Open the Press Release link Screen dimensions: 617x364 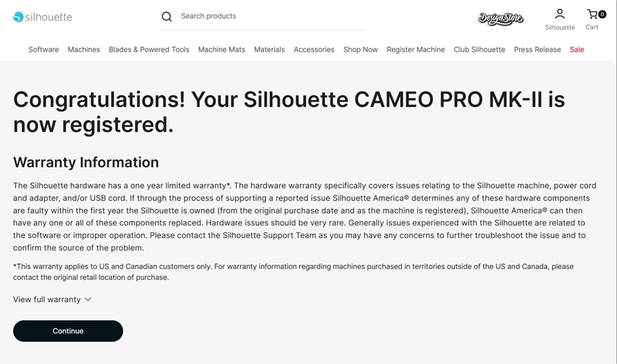click(x=538, y=49)
